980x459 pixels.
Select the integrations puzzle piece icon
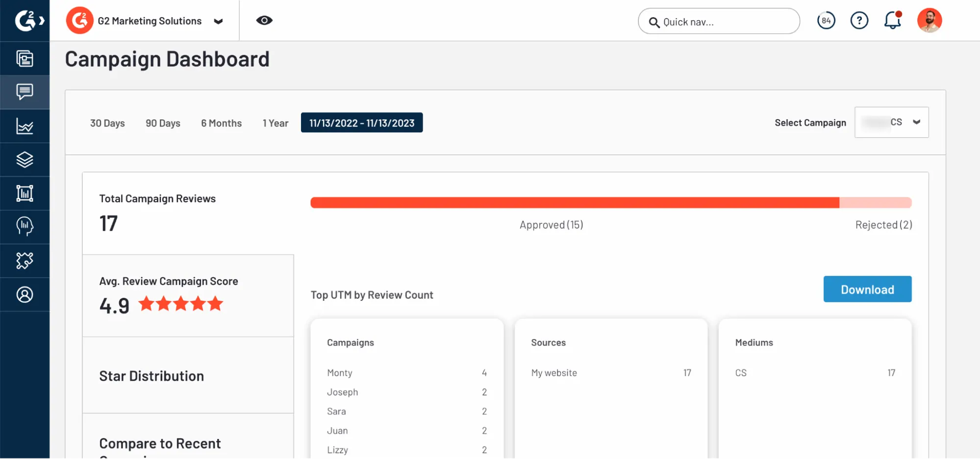[25, 261]
